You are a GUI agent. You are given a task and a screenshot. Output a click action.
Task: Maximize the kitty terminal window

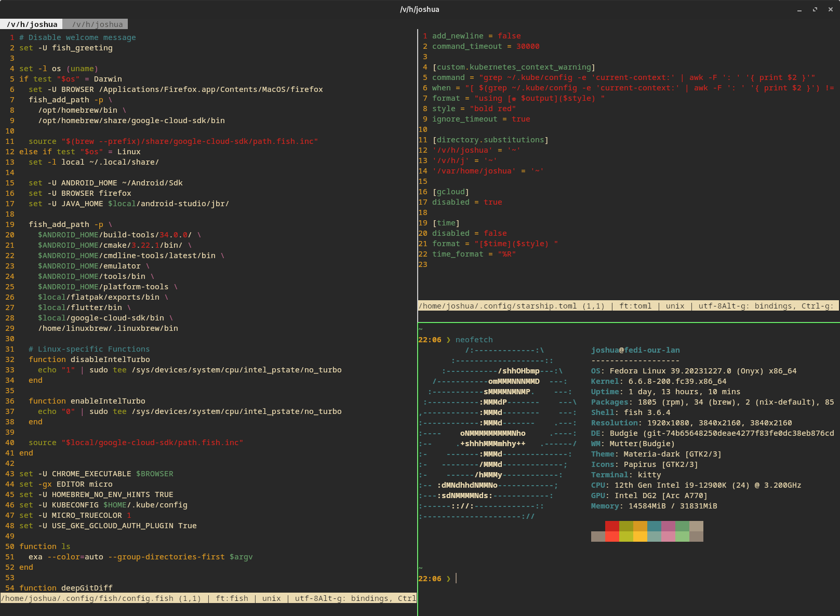(815, 10)
